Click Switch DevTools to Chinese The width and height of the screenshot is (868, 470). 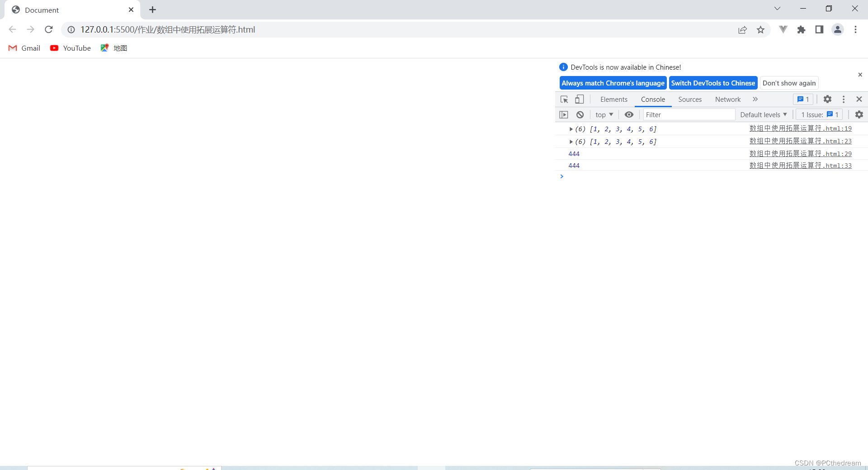point(713,83)
